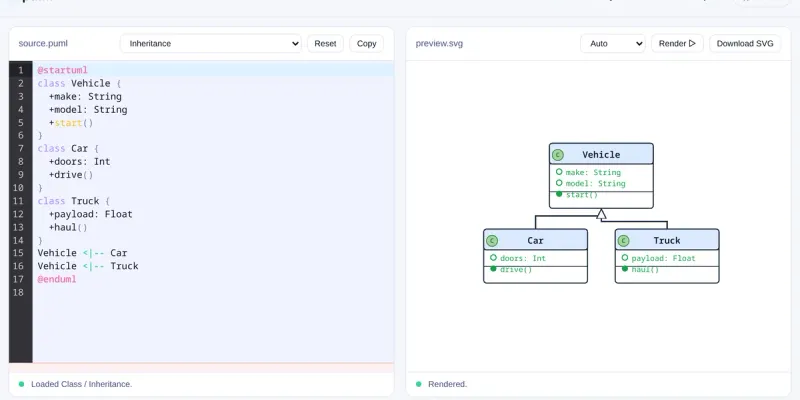
Task: Click the source.puml file label
Action: pyautogui.click(x=43, y=43)
